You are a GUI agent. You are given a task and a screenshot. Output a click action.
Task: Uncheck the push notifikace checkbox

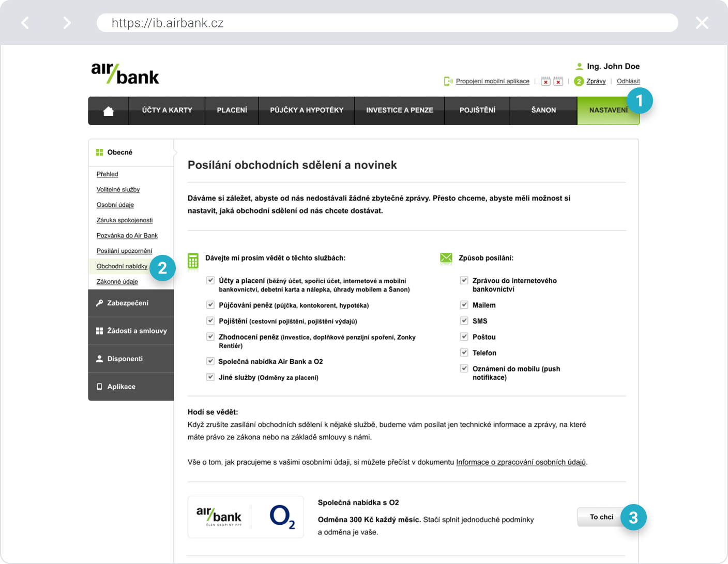464,369
